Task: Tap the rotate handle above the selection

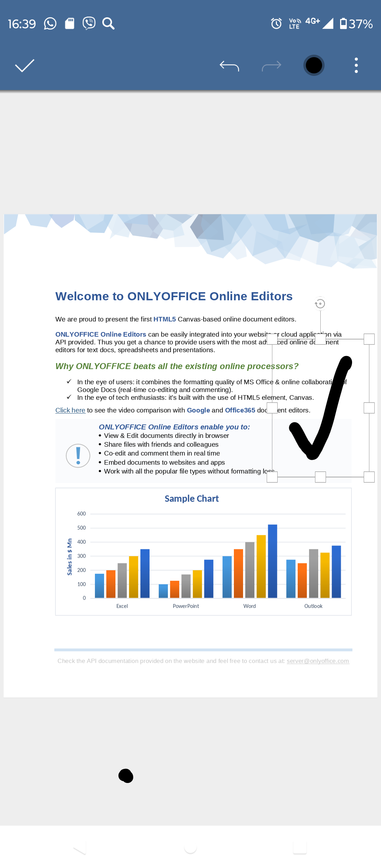Action: point(320,304)
